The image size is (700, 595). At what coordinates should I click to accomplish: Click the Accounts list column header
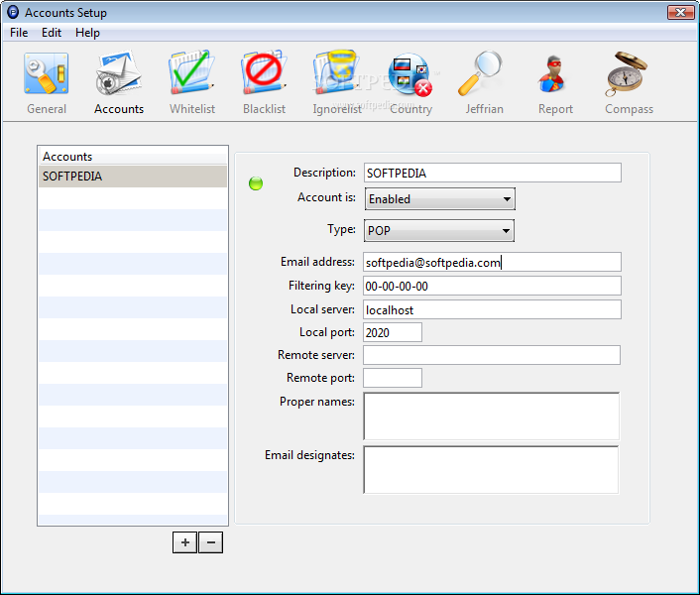[x=133, y=157]
